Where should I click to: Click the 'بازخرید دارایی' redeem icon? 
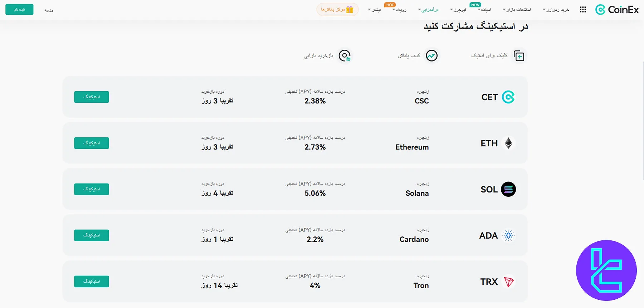345,55
